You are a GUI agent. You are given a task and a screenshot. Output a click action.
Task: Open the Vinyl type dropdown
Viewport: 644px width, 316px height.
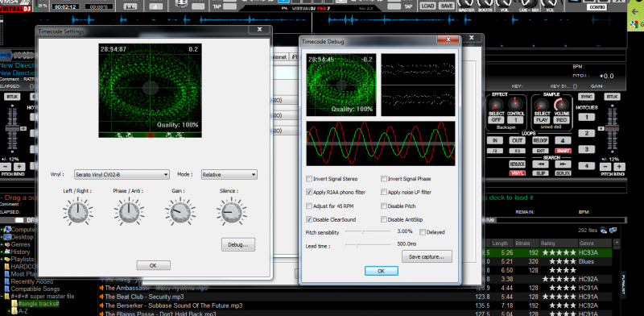pos(122,174)
